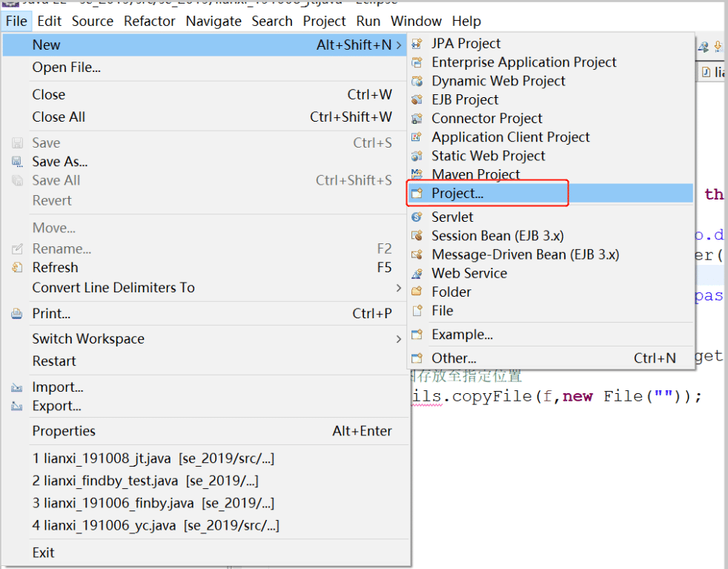
Task: Click the EJB Project icon
Action: [x=417, y=100]
